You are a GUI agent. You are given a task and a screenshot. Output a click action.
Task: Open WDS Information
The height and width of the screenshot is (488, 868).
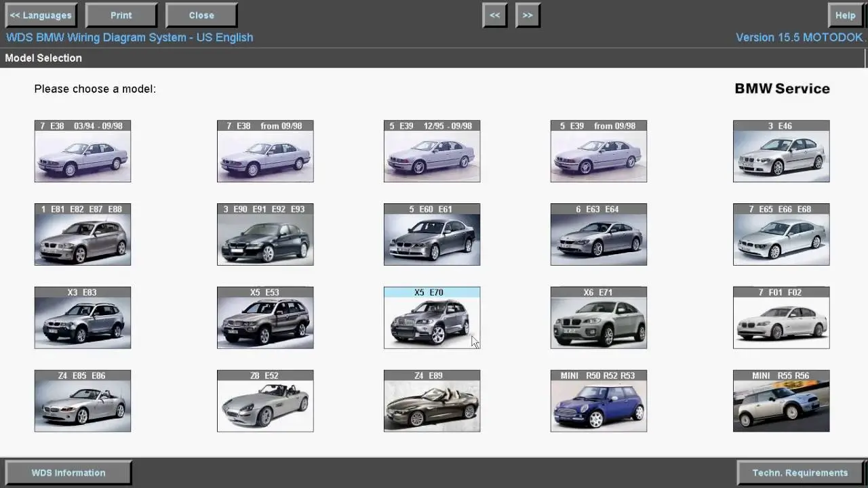[x=68, y=472]
